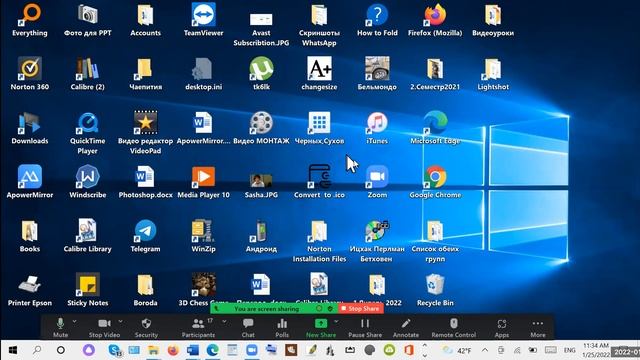Viewport: 640px width, 360px height.
Task: Select the How to Fold shortcut
Action: click(x=377, y=14)
